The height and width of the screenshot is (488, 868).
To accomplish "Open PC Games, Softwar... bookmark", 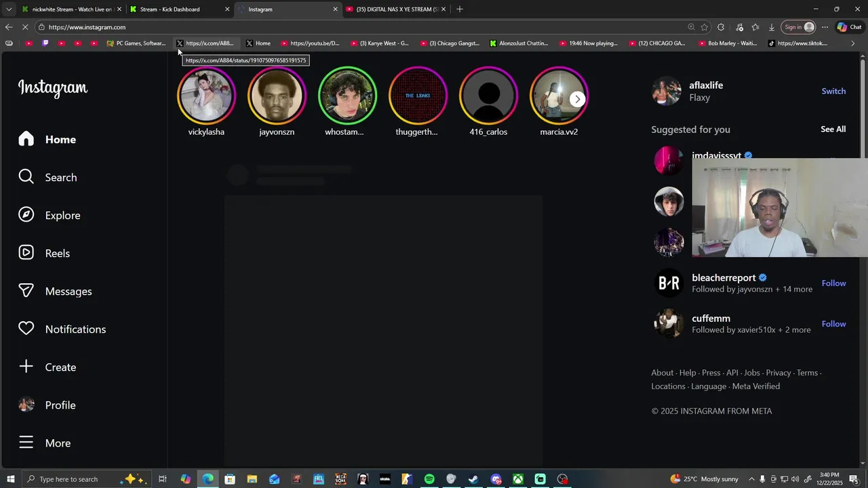I will [136, 43].
